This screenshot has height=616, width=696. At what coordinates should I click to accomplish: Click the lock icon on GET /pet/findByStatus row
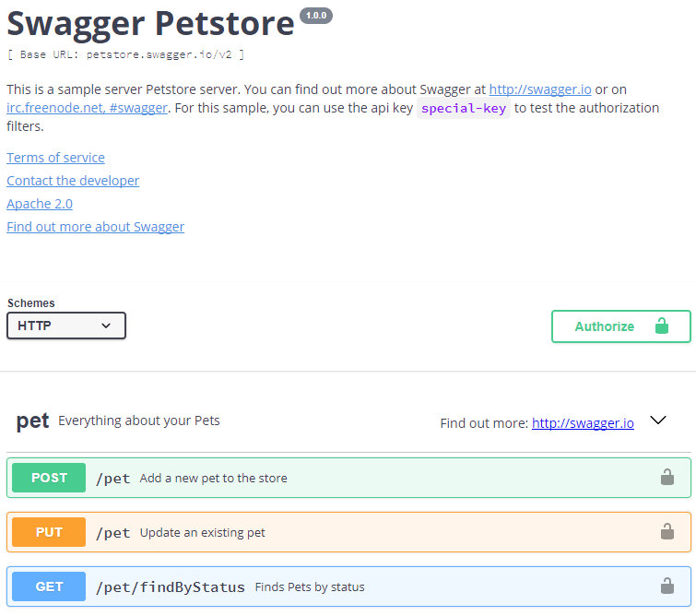tap(667, 586)
